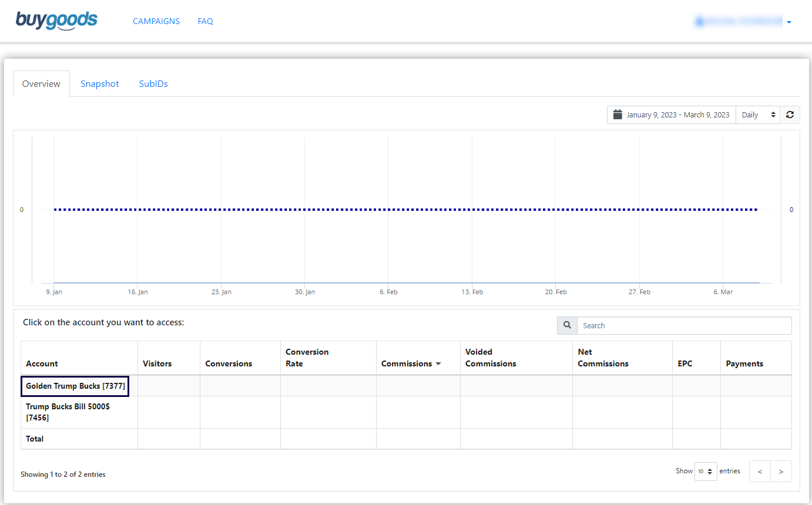Open Golden Trump Bucks [7377] account
This screenshot has width=812, height=505.
pos(75,386)
